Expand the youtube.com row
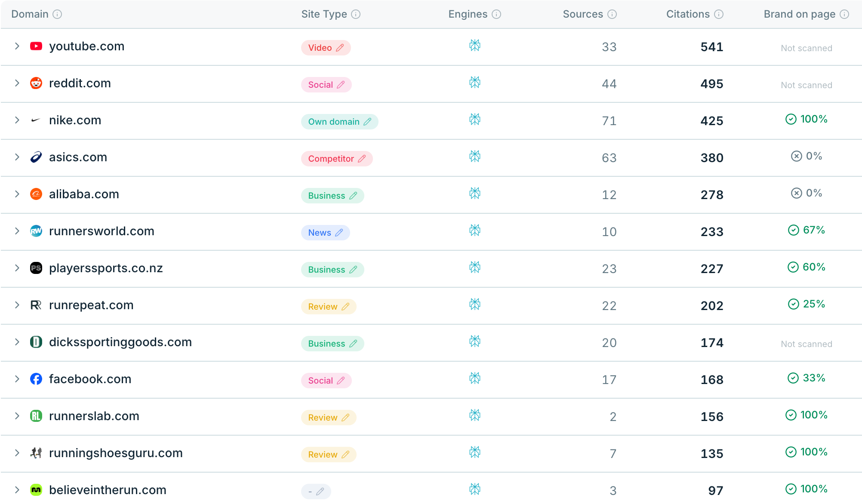This screenshot has width=862, height=504. click(x=17, y=46)
